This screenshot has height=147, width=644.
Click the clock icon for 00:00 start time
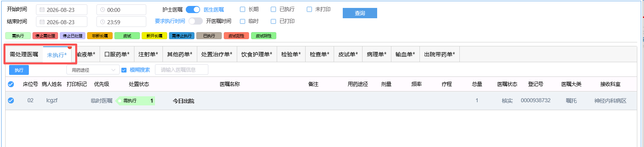point(103,10)
